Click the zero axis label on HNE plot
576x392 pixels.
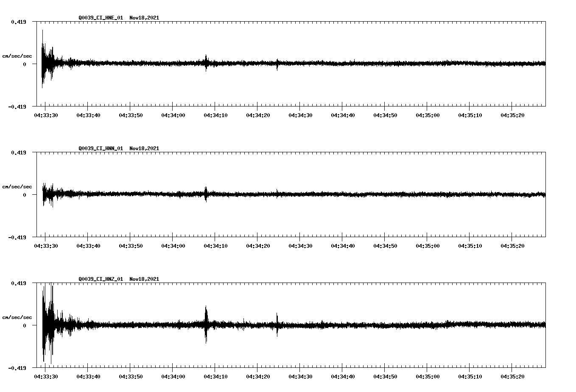25,64
